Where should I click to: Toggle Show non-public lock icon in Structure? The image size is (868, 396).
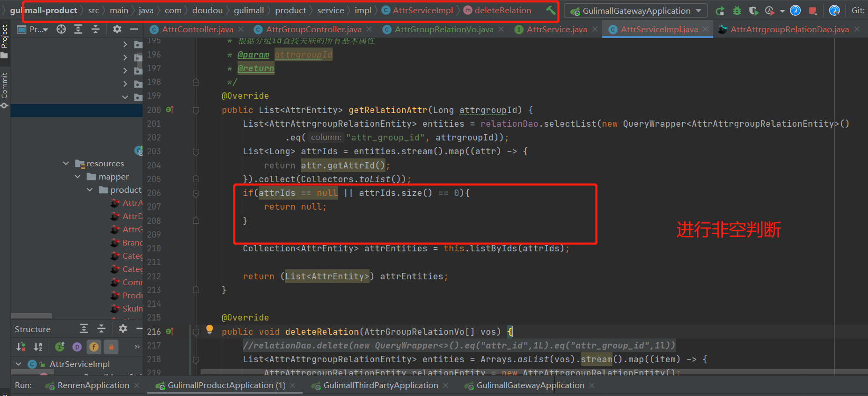tap(111, 347)
